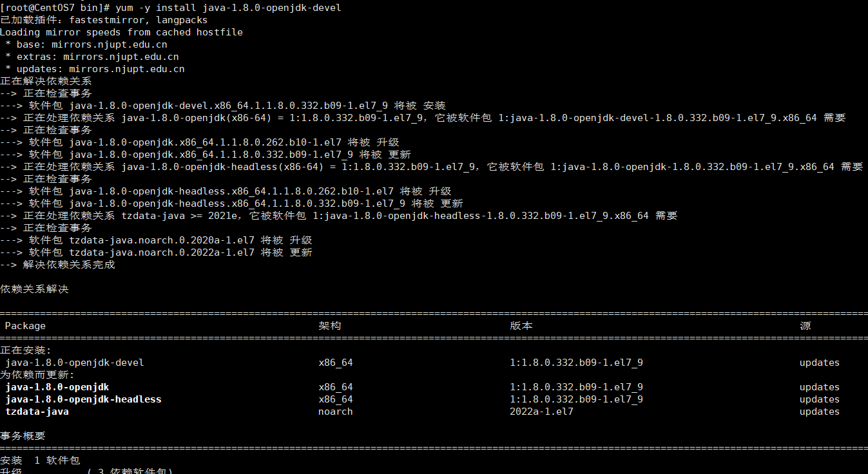
Task: Click 'Loading mirror speeds from cached hostfile'
Action: [121, 32]
